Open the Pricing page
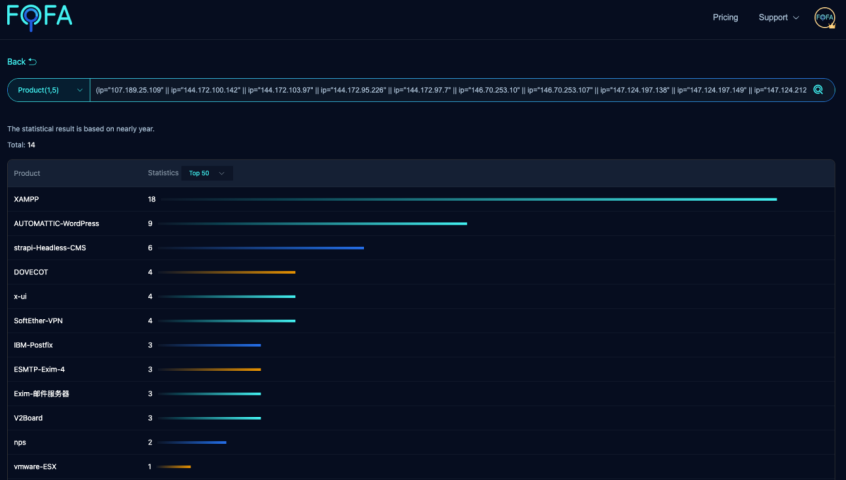 (725, 18)
